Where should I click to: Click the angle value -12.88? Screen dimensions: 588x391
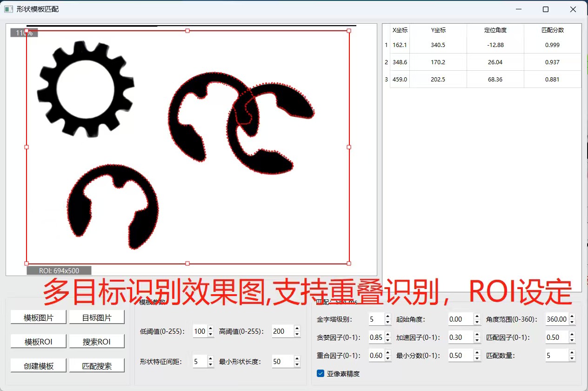(495, 45)
